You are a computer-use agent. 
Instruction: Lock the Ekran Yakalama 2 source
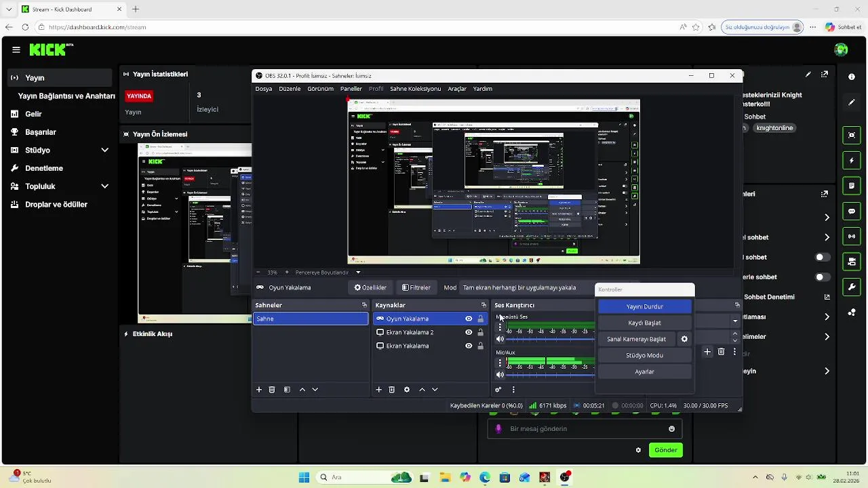click(480, 332)
